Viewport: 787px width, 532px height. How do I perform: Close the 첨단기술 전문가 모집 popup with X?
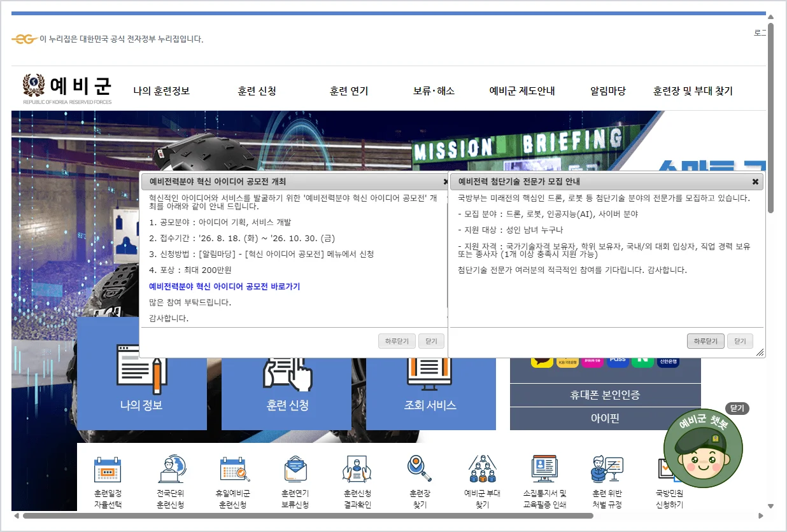click(x=755, y=181)
